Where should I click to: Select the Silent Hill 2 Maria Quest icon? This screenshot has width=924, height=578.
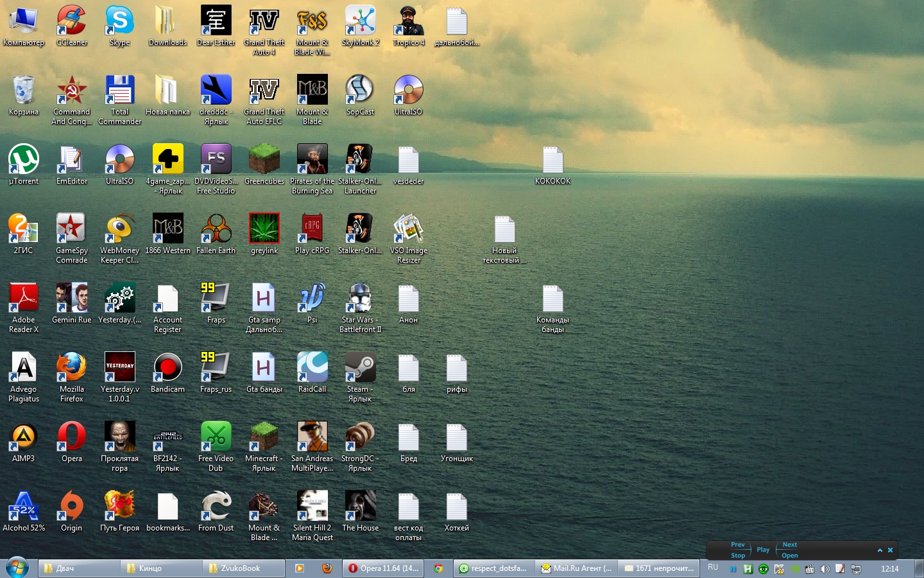click(312, 506)
